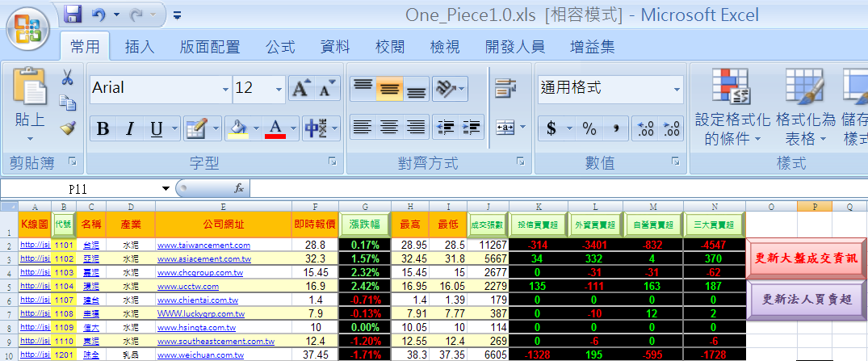Screen dimensions: 868x361
Task: Switch to the 資料 tab
Action: [335, 47]
